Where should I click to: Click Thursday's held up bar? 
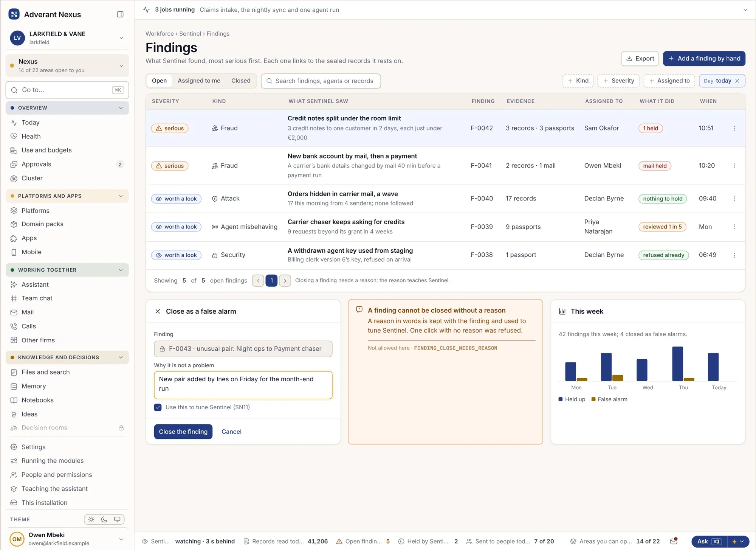[677, 364]
